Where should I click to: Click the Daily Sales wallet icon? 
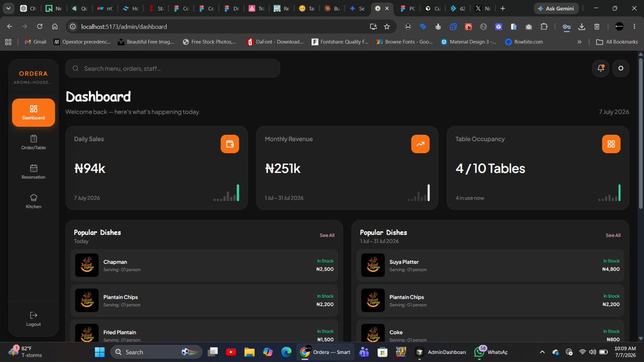(230, 144)
